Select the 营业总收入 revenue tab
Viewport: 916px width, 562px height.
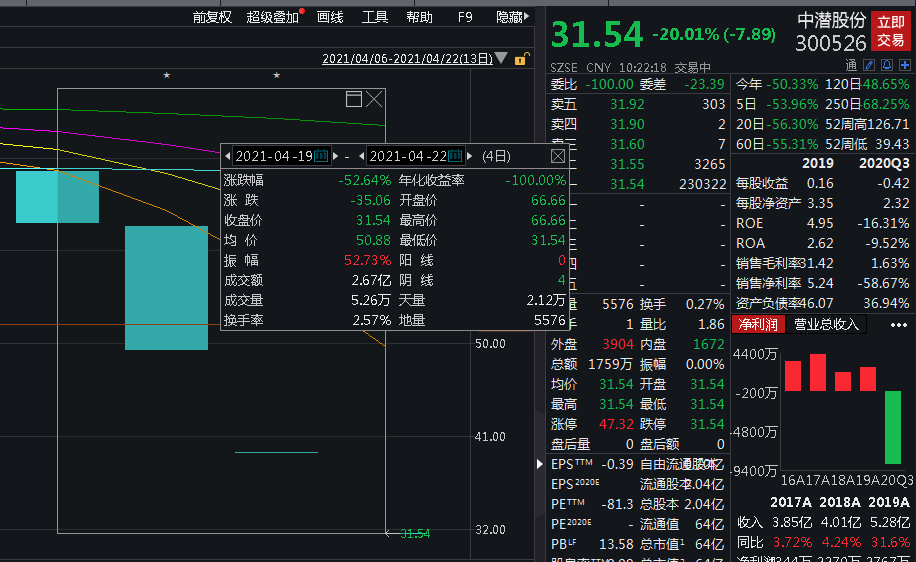826,324
